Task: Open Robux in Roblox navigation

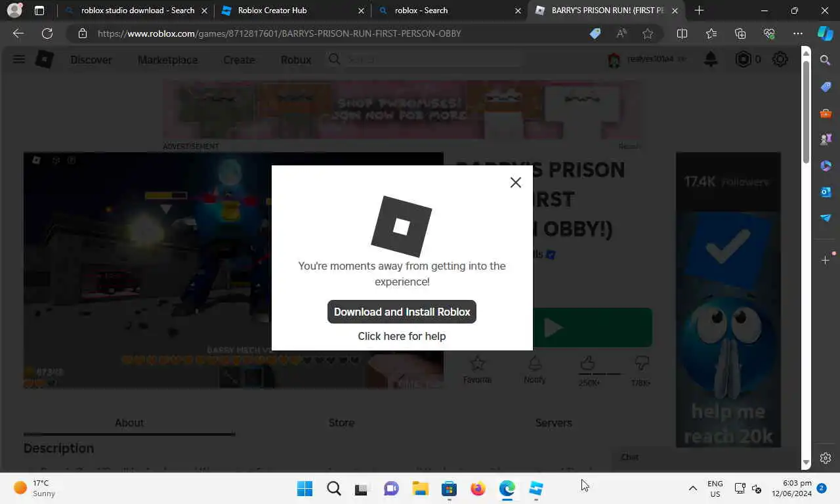Action: coord(296,60)
